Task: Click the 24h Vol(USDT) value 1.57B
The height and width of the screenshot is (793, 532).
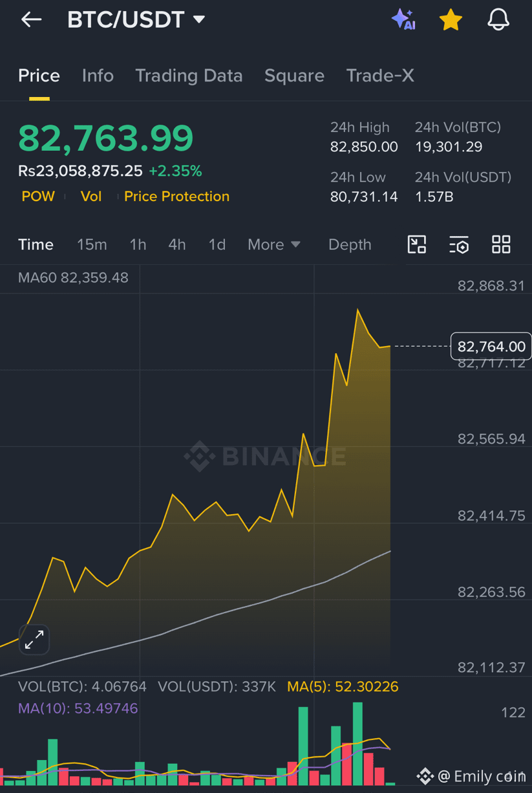Action: click(x=434, y=197)
